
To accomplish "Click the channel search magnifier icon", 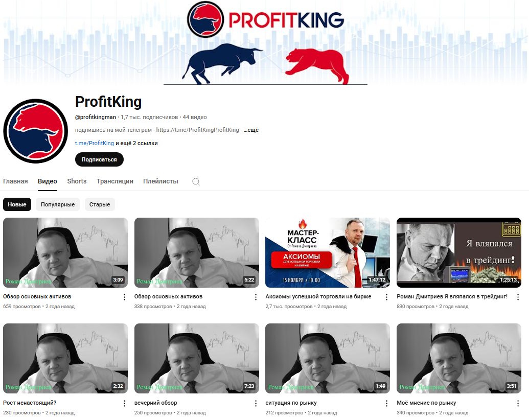I will [x=196, y=182].
